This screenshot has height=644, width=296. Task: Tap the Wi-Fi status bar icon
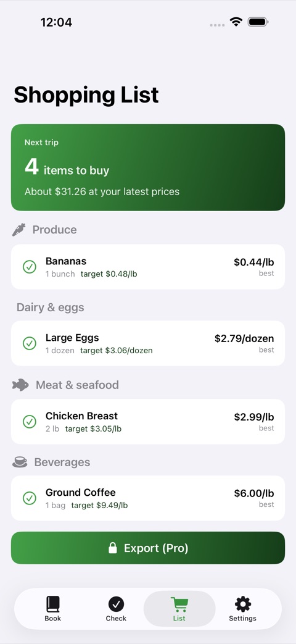(x=236, y=22)
